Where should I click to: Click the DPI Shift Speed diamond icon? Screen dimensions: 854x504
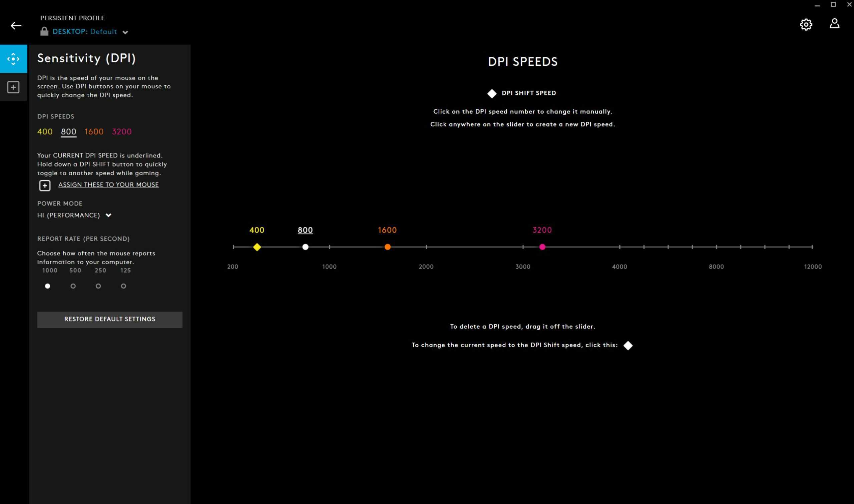click(491, 93)
